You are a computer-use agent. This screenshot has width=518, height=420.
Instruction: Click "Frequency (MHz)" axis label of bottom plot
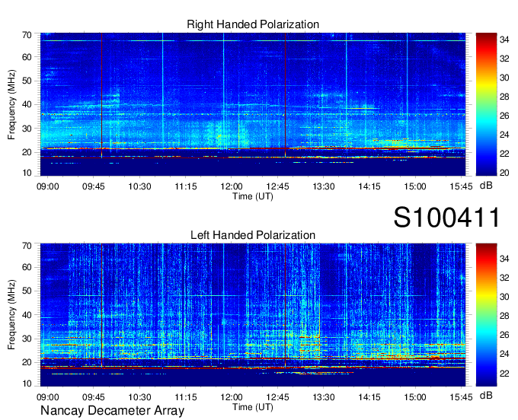coord(11,315)
